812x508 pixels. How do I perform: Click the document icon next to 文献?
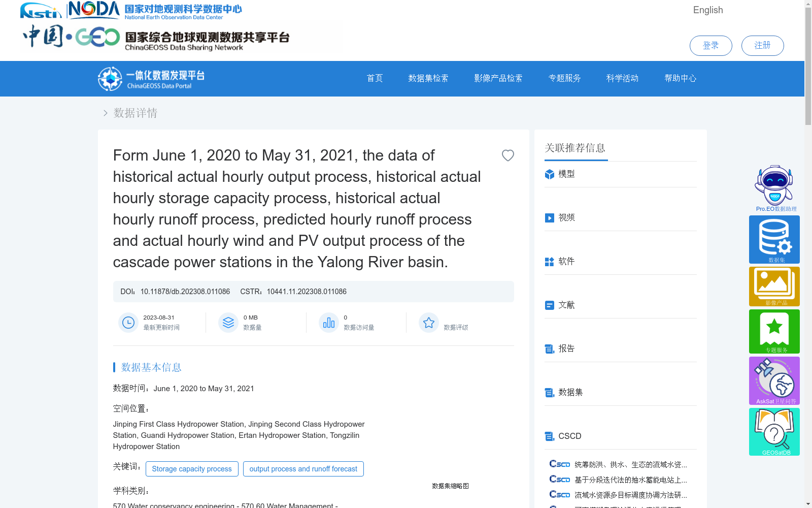coord(549,305)
